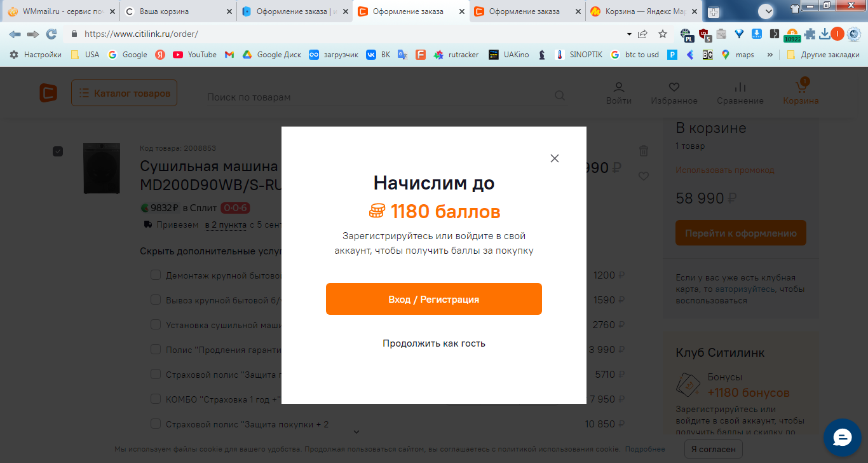Image resolution: width=868 pixels, height=463 pixels.
Task: Open a new tab
Action: (x=714, y=11)
